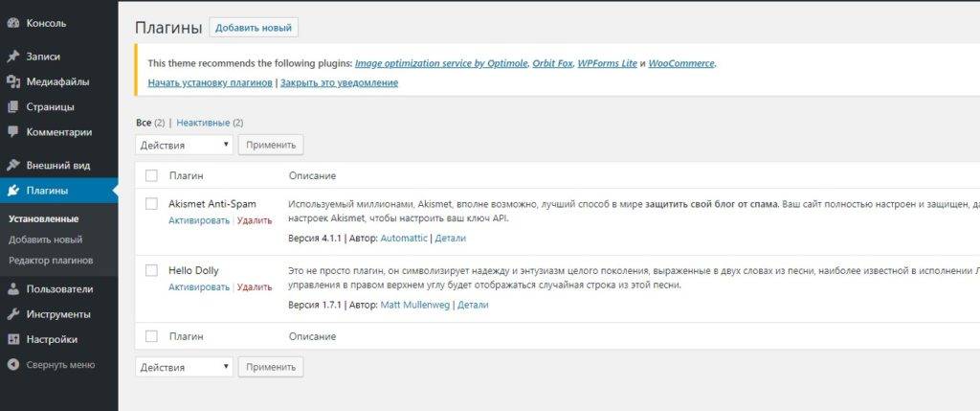The image size is (980, 411).
Task: Tick the Hello Dolly plugin checkbox
Action: point(151,270)
